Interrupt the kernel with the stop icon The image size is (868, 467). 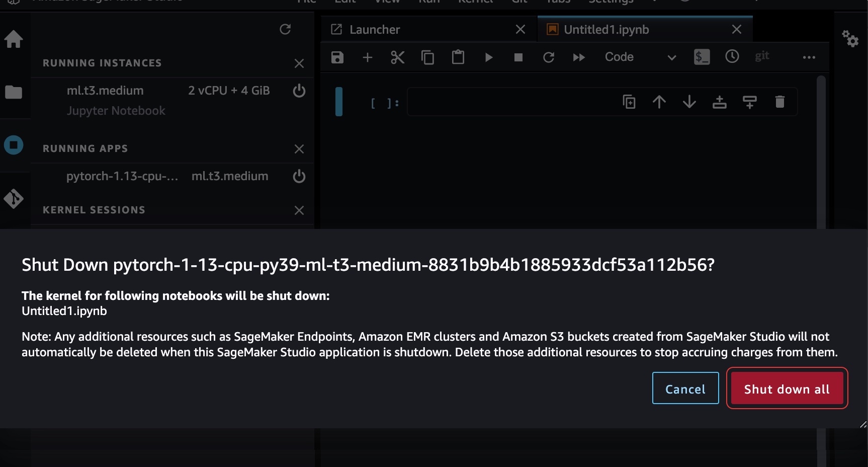pyautogui.click(x=518, y=57)
